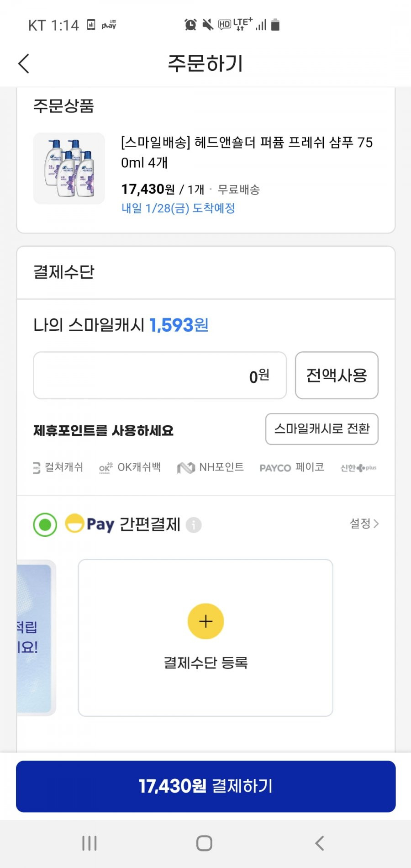Choose the NH포인트 option
The image size is (411, 868).
pyautogui.click(x=211, y=467)
